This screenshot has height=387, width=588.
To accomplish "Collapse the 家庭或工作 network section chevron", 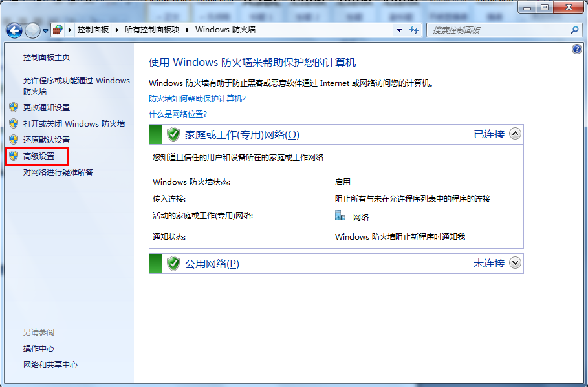I will [516, 134].
